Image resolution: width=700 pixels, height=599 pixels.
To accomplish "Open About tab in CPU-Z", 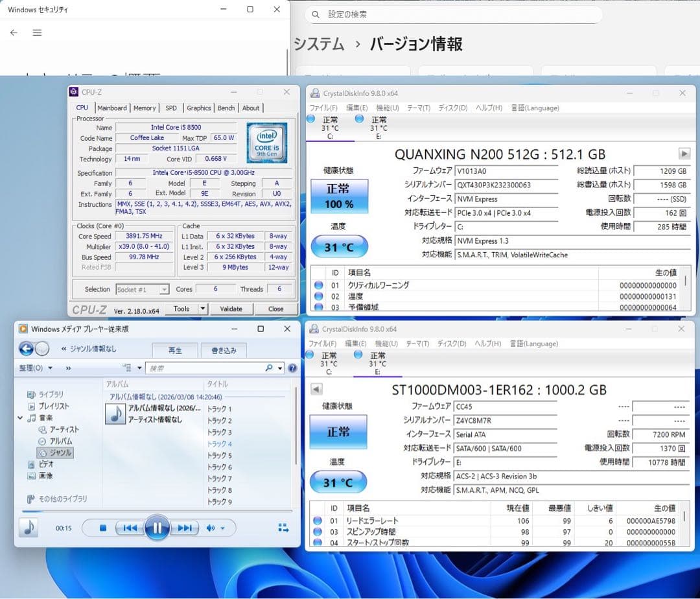I will (251, 108).
